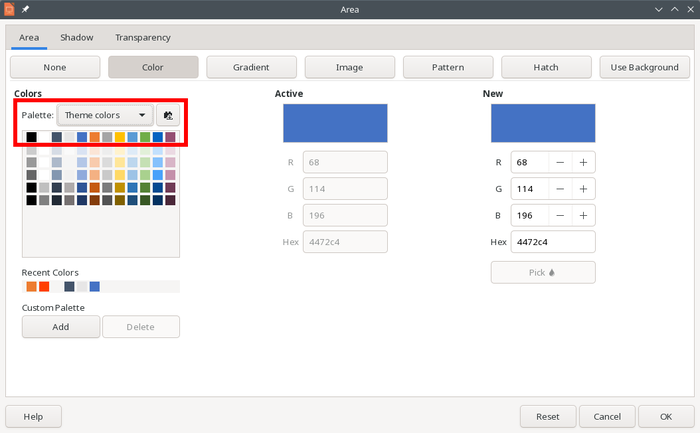Increase the Red value with plus button
The width and height of the screenshot is (700, 433).
tap(583, 162)
